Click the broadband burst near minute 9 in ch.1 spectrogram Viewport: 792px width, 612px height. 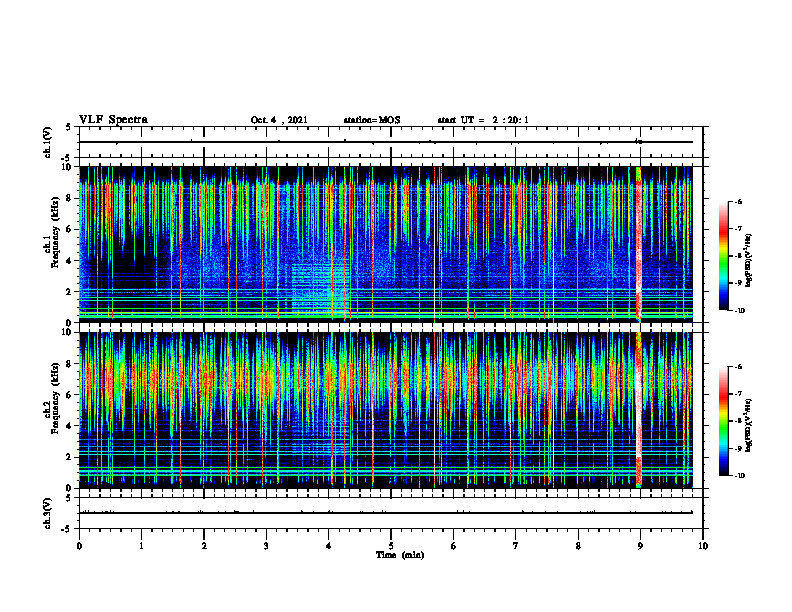click(638, 244)
